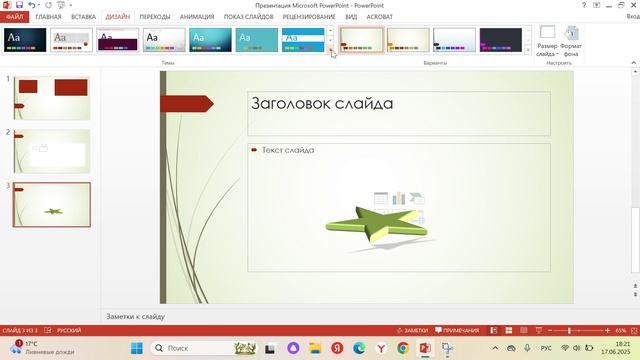Open the ACROBAT ribbon tab
Viewport: 640px width, 360px height.
click(x=379, y=17)
